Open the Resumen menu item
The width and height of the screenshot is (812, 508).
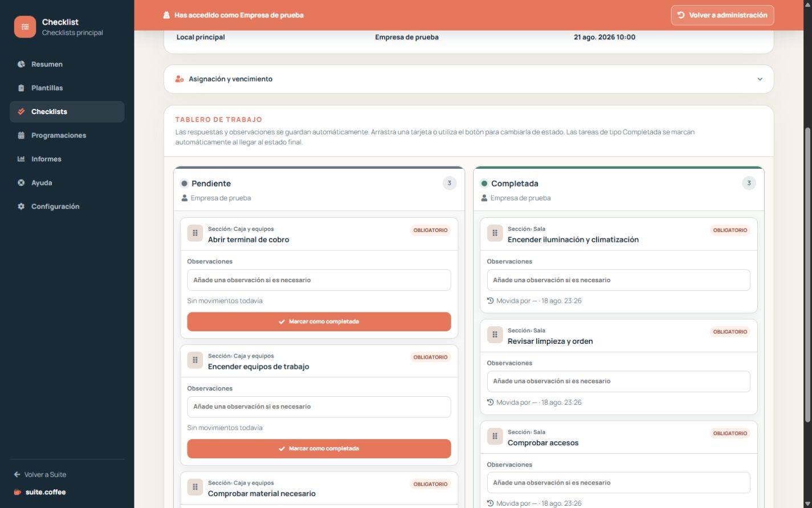pos(67,64)
